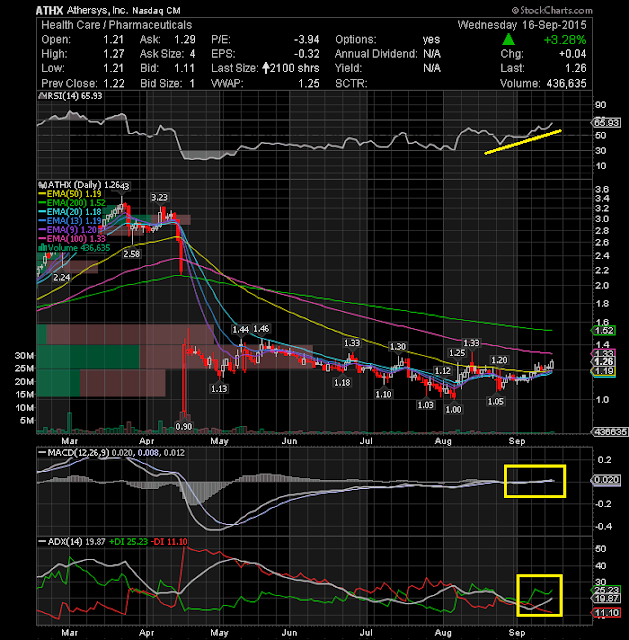This screenshot has width=629, height=640.
Task: Click the ADX(14) 19.87 indicator label
Action: [72, 542]
